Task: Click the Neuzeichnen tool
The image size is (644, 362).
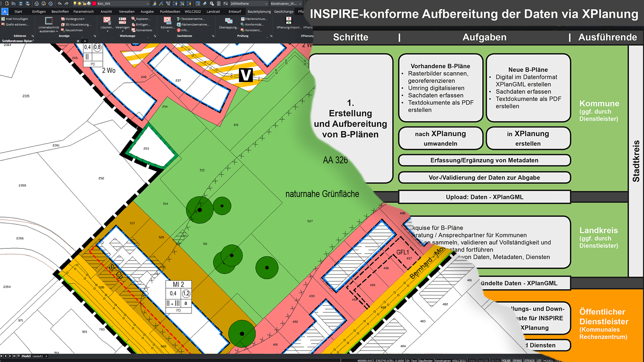Action: pyautogui.click(x=72, y=30)
